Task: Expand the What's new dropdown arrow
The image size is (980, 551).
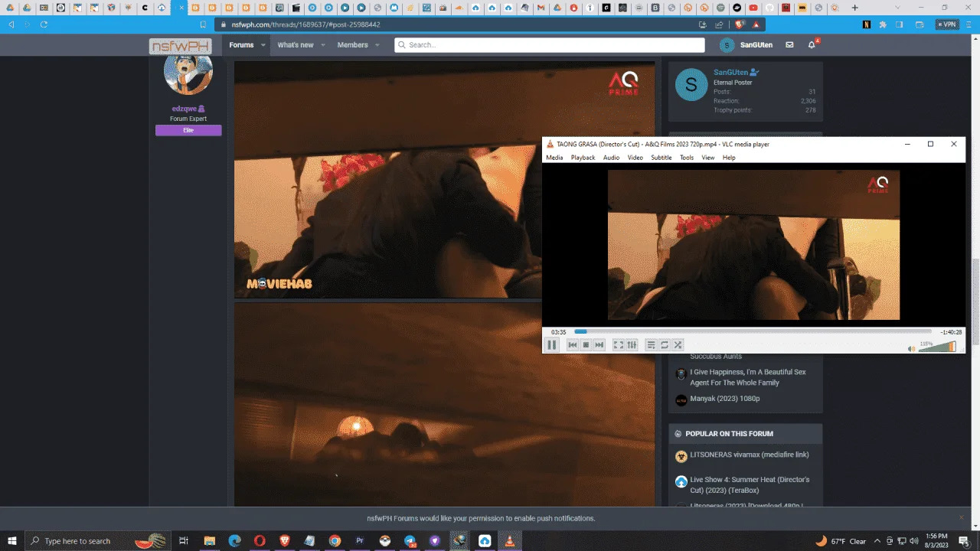Action: tap(323, 45)
